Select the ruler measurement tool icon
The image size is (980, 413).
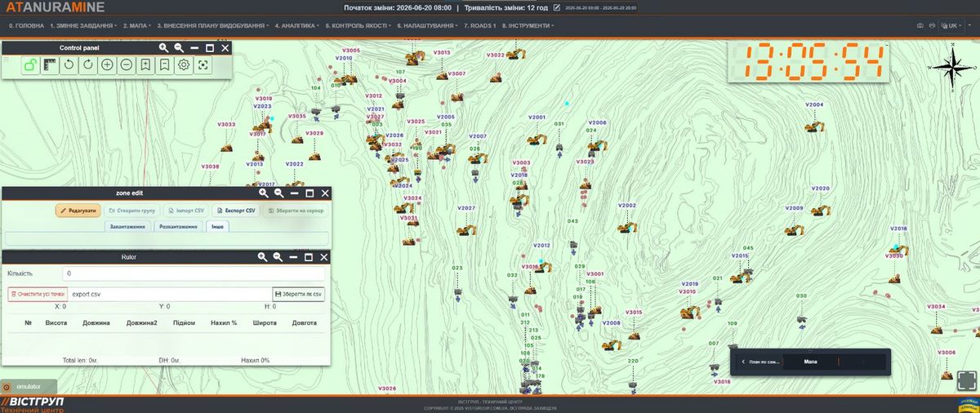(49, 64)
